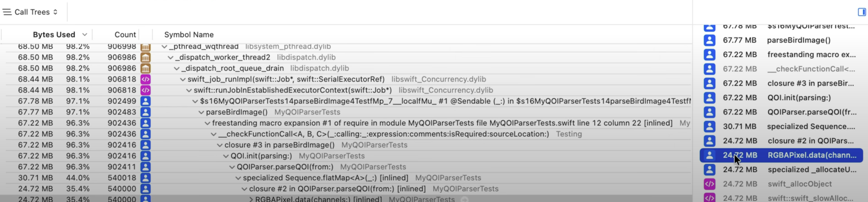Select the swift_allocObject stack trace entry
This screenshot has width=868, height=202.
(781, 184)
